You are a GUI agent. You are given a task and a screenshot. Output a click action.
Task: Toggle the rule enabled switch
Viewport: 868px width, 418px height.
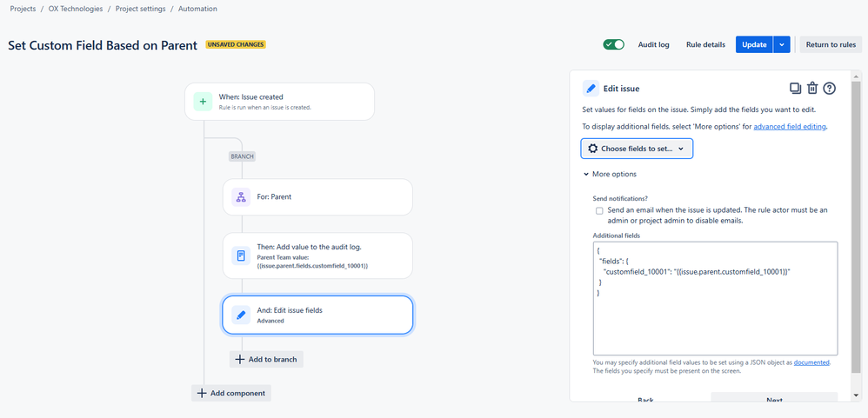pyautogui.click(x=613, y=45)
